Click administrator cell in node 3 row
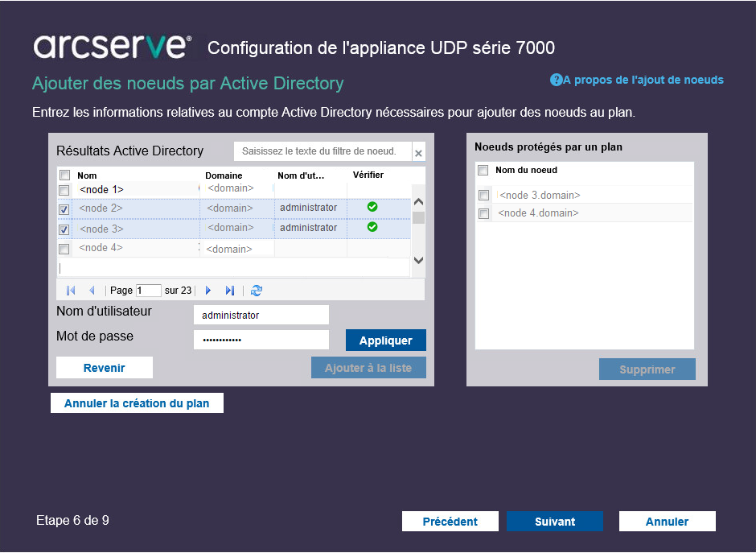Image resolution: width=756 pixels, height=553 pixels. [309, 227]
